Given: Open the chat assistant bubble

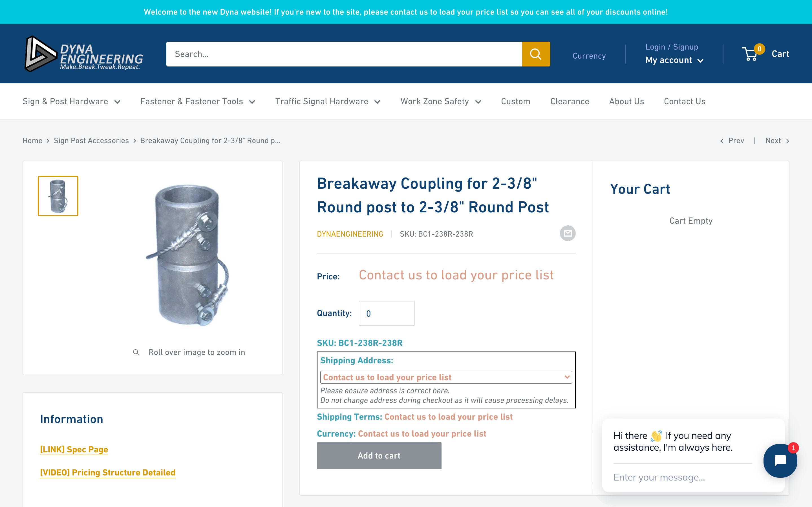Looking at the screenshot, I should coord(780,461).
